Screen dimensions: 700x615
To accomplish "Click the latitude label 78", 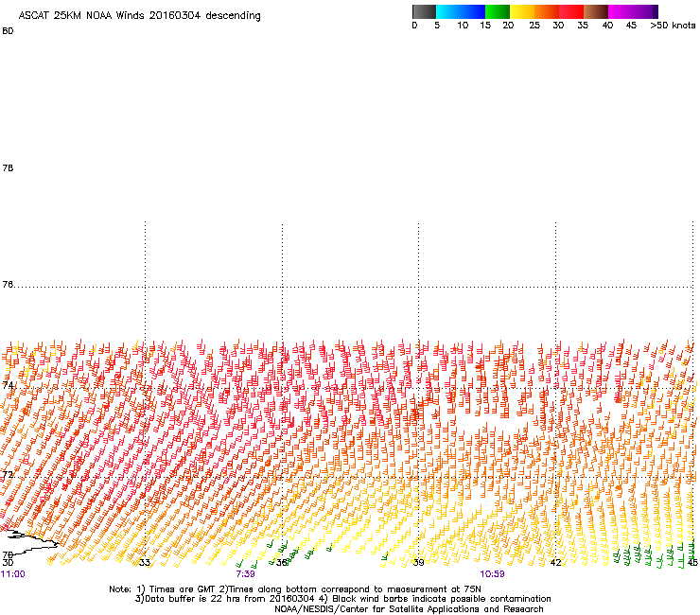I will pyautogui.click(x=8, y=167).
